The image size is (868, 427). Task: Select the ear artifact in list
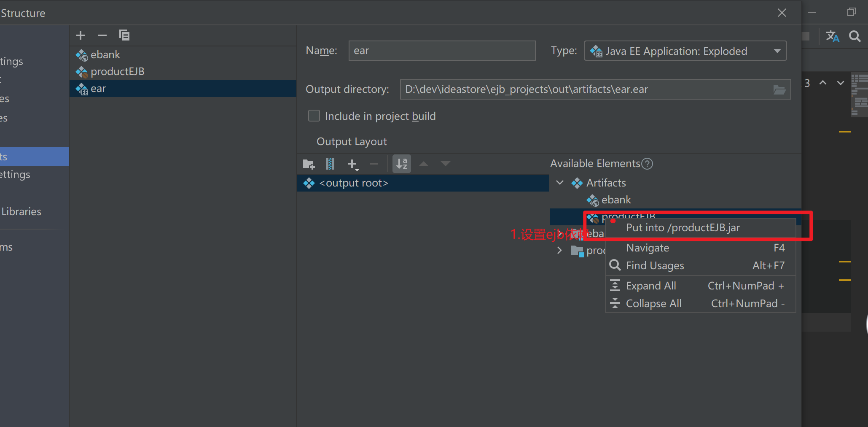pos(183,89)
